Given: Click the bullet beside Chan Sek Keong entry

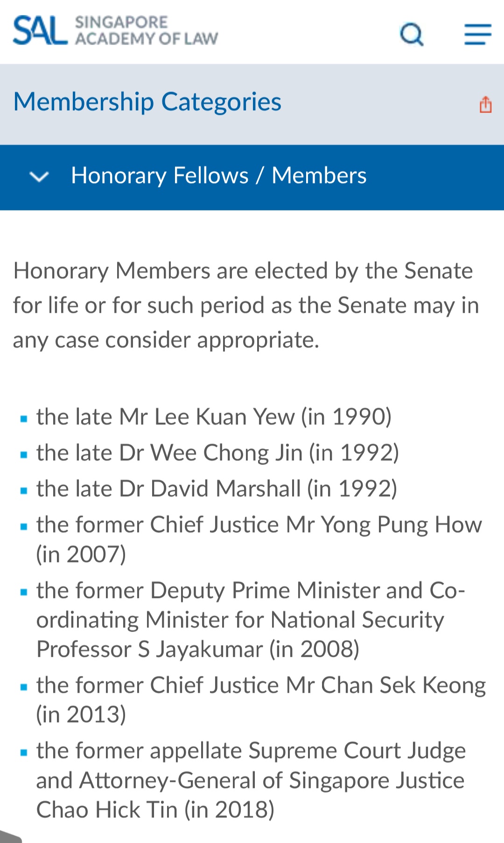Looking at the screenshot, I should 24,687.
